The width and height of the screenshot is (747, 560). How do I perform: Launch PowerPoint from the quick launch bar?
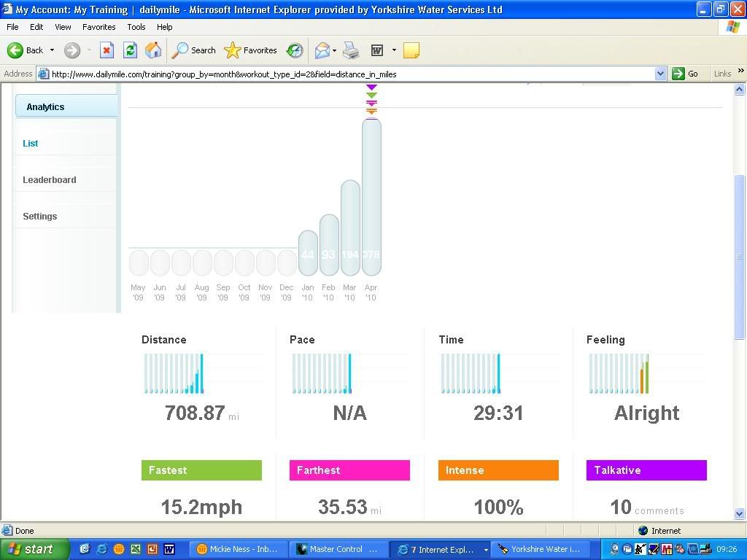tap(152, 549)
